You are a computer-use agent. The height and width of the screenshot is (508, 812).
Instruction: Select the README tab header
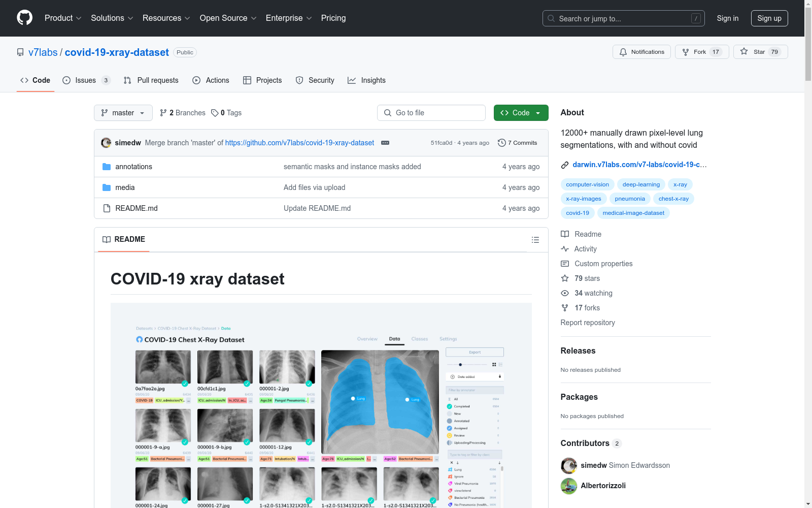[124, 239]
